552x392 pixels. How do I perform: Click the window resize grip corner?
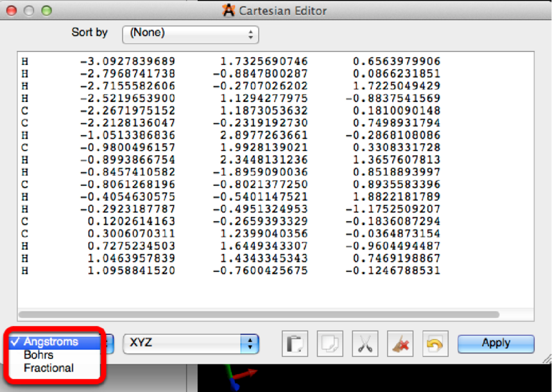tap(546, 359)
